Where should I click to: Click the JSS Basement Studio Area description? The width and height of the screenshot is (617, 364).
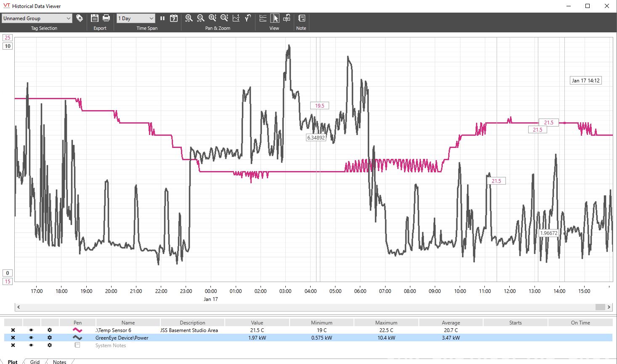coord(189,330)
